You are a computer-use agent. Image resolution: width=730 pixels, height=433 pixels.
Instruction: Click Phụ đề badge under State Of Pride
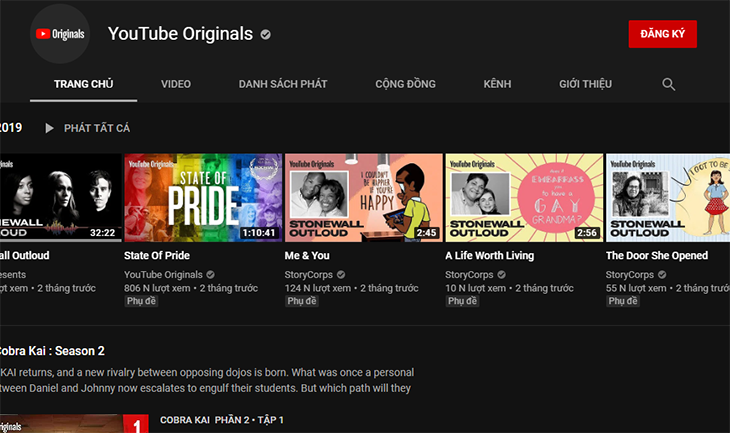[x=142, y=301]
